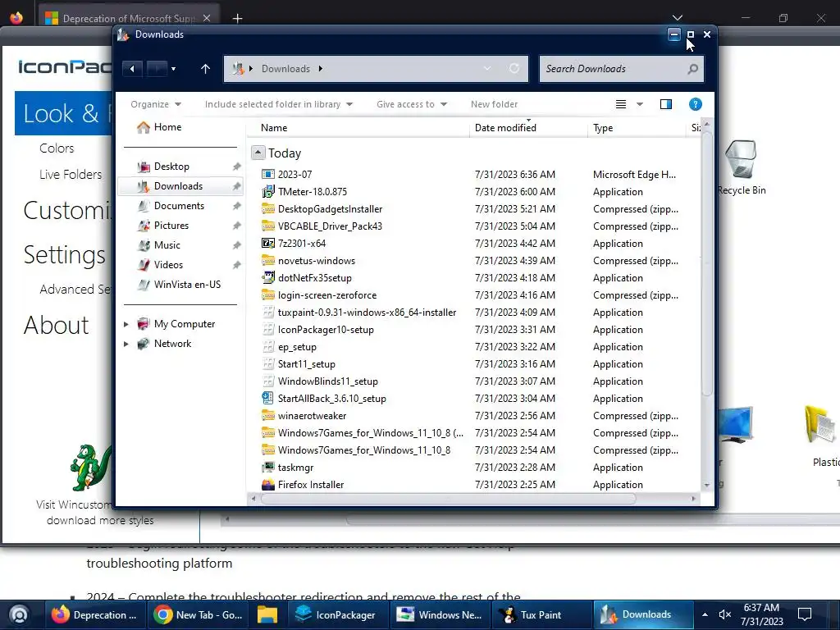
Task: Open the Give access to menu
Action: (412, 104)
